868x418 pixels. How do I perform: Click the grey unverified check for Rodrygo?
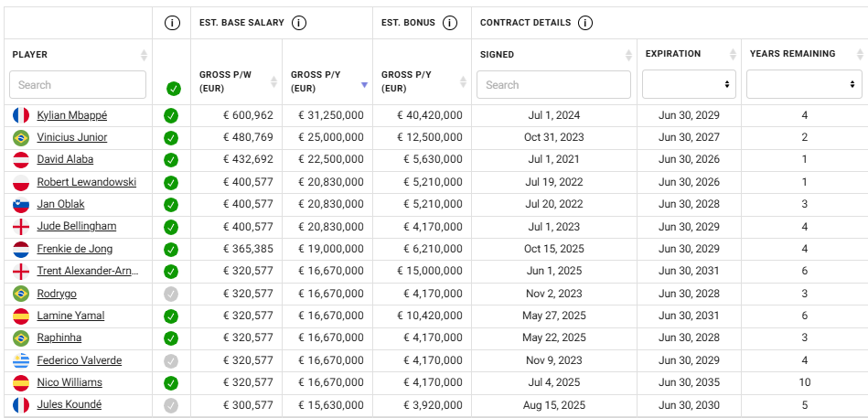172,294
